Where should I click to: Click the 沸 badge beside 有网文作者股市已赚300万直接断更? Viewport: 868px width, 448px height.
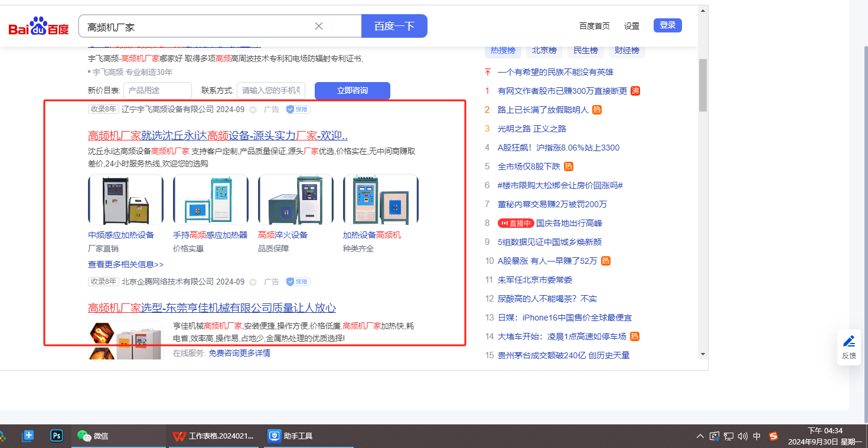coord(635,91)
